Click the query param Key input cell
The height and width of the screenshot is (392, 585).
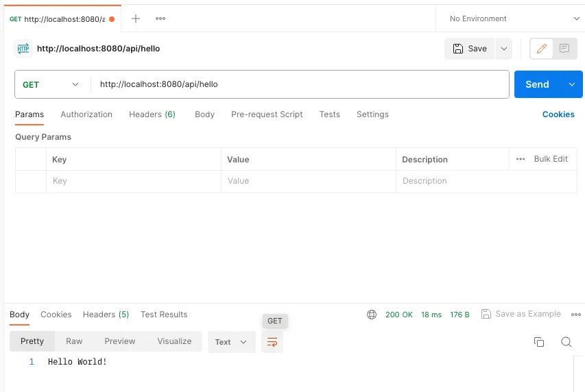click(x=134, y=182)
